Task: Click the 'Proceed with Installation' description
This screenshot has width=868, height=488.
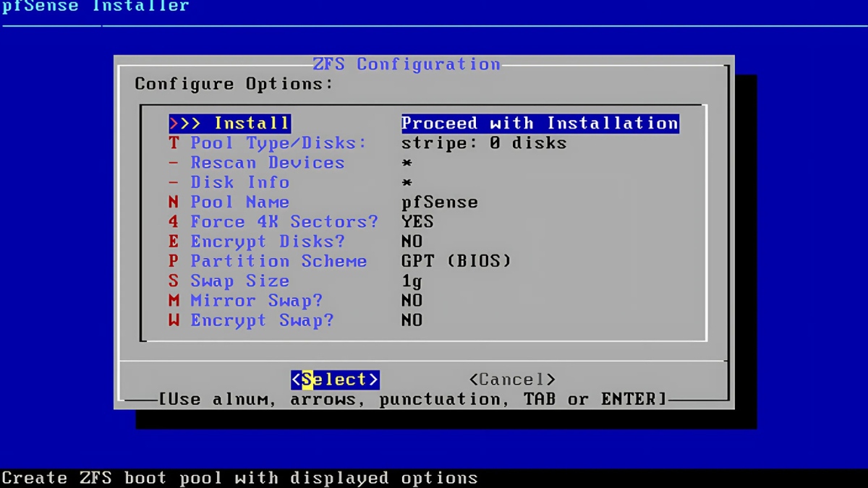Action: coord(540,124)
